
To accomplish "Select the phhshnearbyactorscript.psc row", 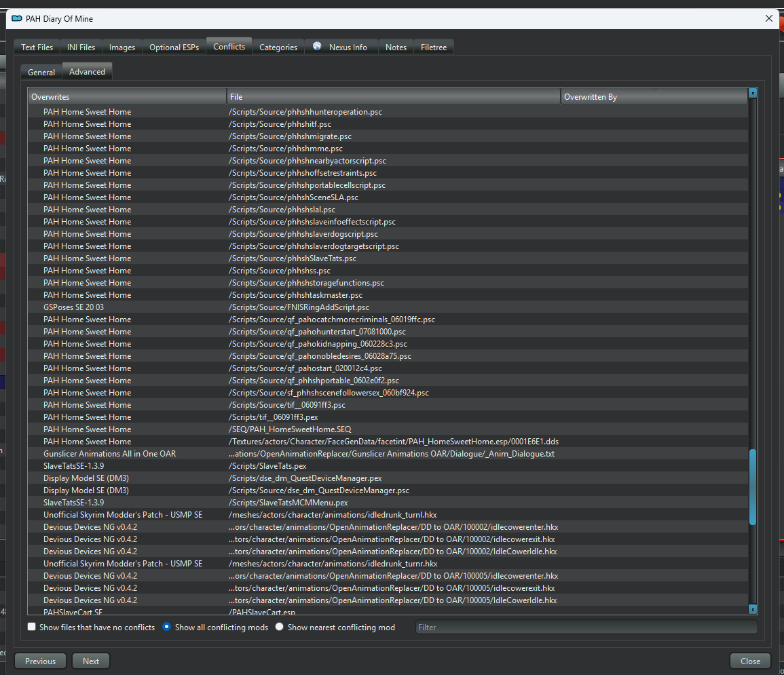I will pyautogui.click(x=388, y=161).
